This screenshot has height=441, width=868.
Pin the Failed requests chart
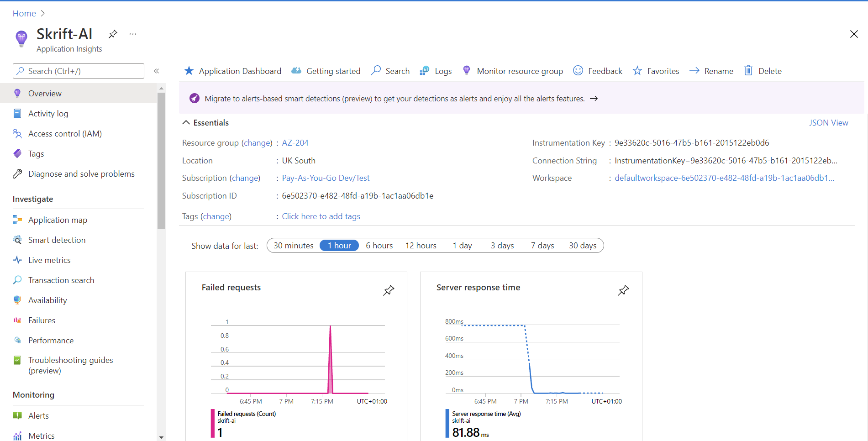[x=389, y=290]
